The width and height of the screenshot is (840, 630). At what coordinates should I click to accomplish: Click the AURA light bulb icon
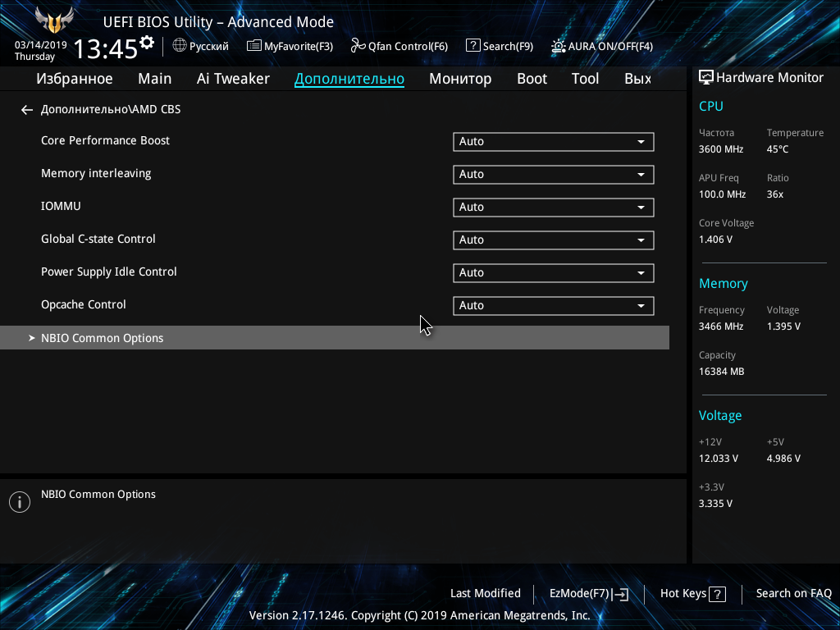click(x=558, y=46)
